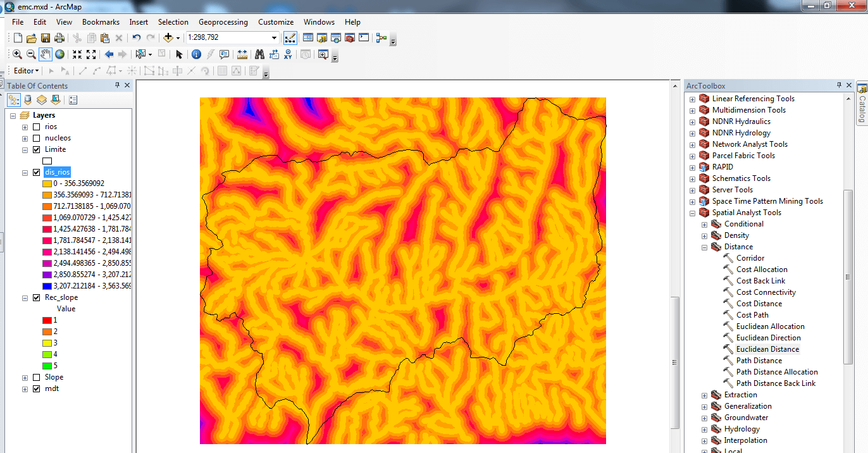
Task: Uncheck the Limite layer
Action: (x=36, y=149)
